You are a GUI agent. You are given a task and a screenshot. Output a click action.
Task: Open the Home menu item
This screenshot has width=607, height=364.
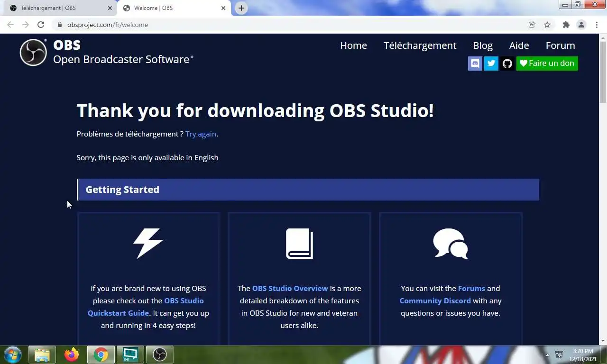pyautogui.click(x=353, y=45)
